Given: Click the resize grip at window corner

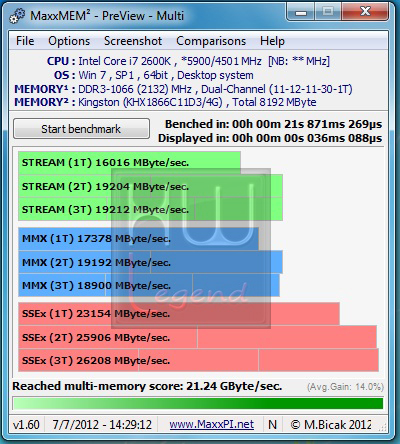Looking at the screenshot, I should [x=383, y=427].
